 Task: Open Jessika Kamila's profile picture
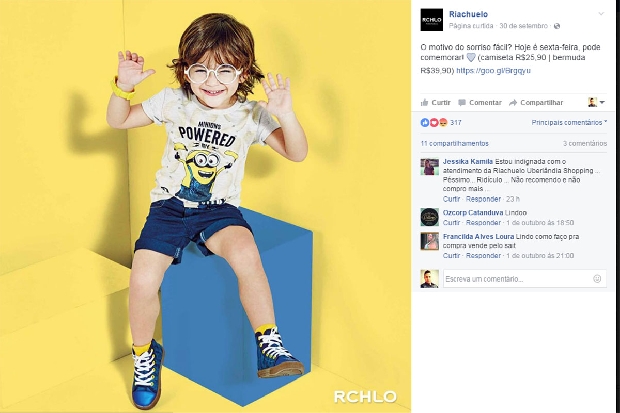coord(429,167)
